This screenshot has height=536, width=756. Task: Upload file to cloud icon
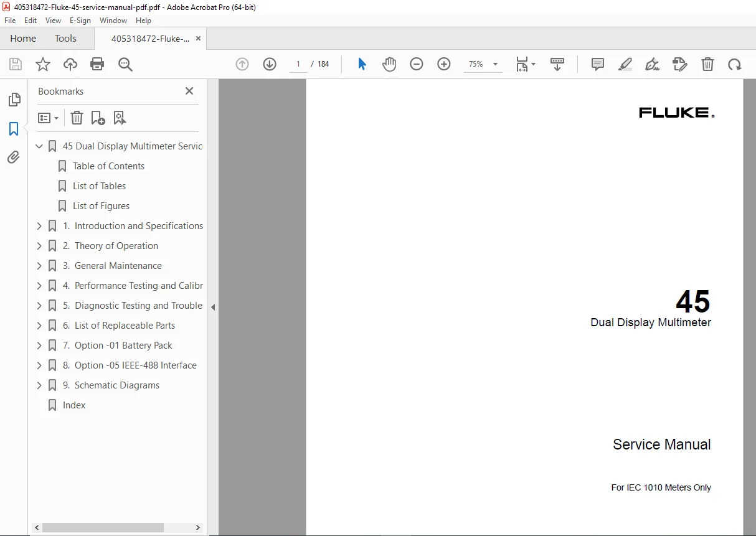tap(70, 64)
